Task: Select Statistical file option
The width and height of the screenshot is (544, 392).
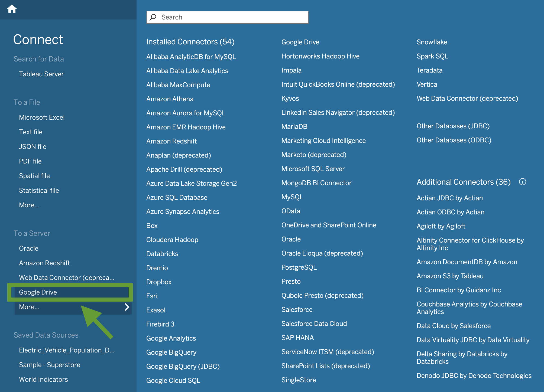Action: click(39, 191)
